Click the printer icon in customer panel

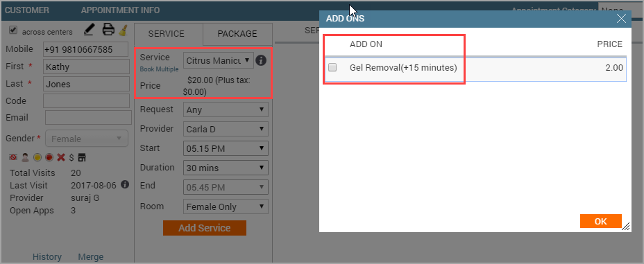pos(108,30)
